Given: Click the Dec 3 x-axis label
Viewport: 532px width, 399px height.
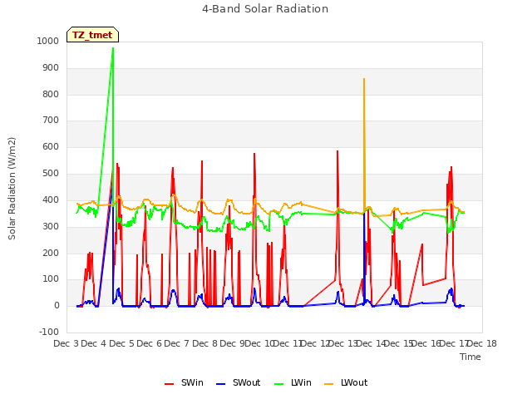Looking at the screenshot, I should coord(66,343).
